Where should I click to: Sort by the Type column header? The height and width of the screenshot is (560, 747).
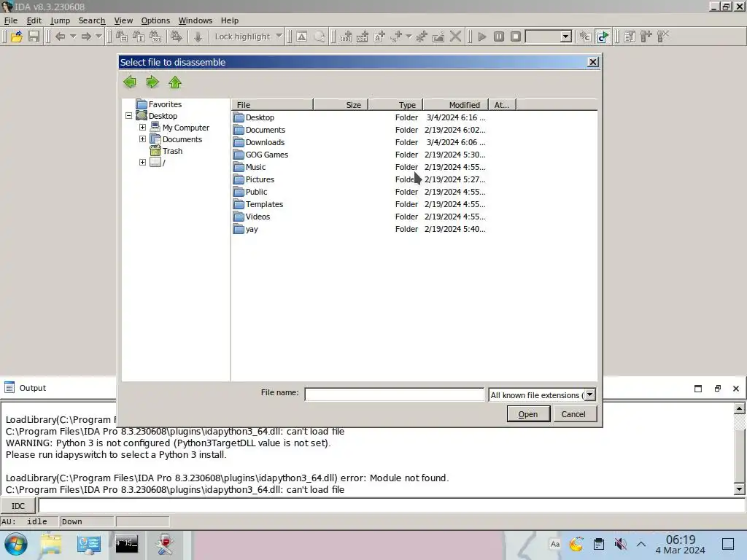coord(396,105)
